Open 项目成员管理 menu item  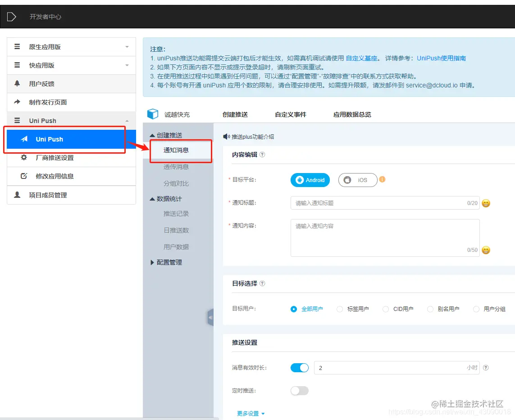[x=71, y=195]
